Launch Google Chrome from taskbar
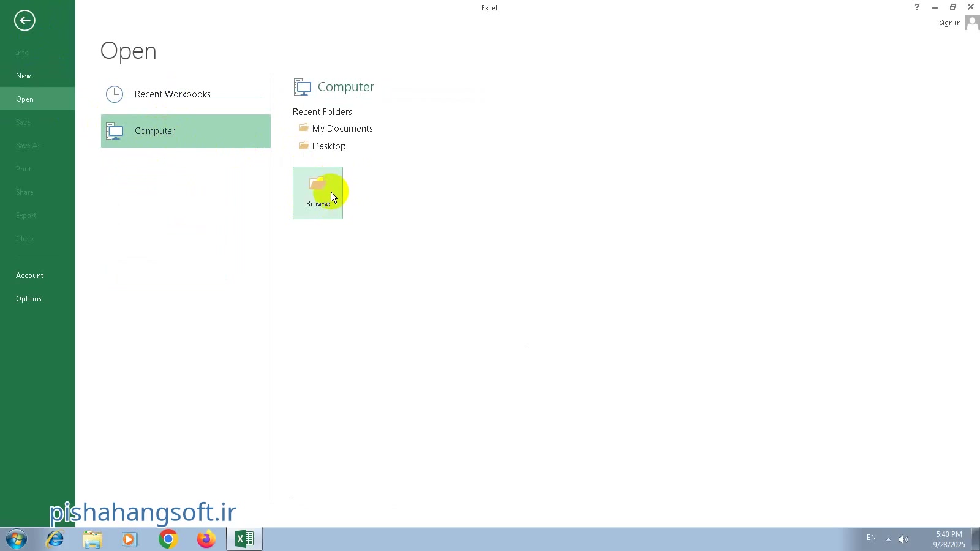This screenshot has width=980, height=551. click(x=168, y=539)
